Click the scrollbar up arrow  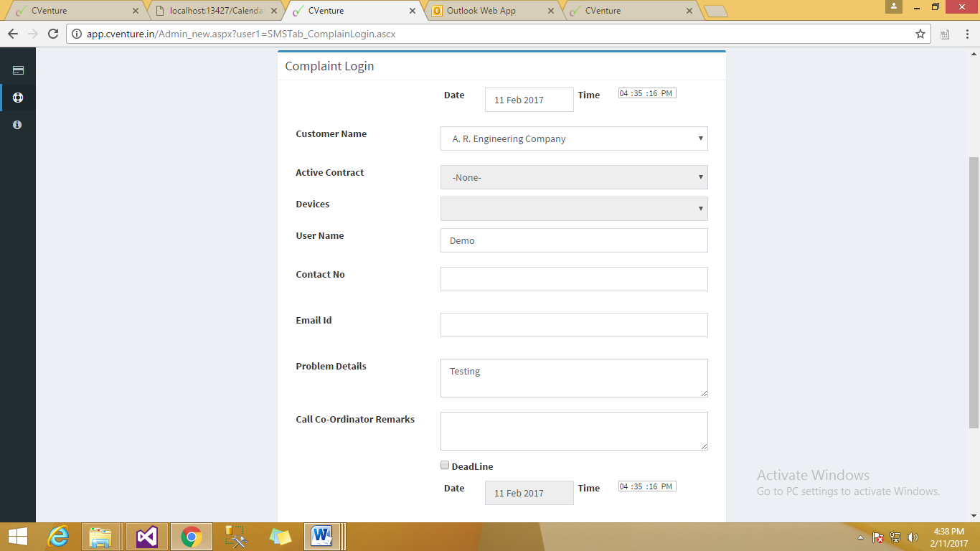tap(974, 54)
